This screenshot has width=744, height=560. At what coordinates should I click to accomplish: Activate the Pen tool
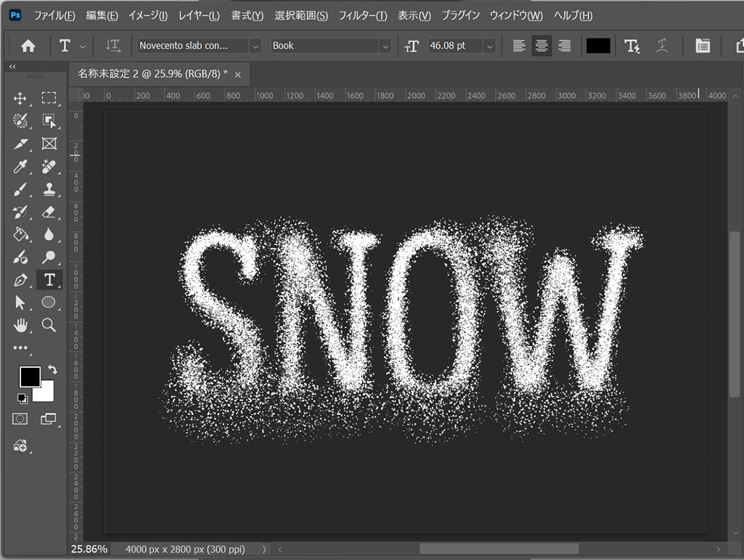20,280
